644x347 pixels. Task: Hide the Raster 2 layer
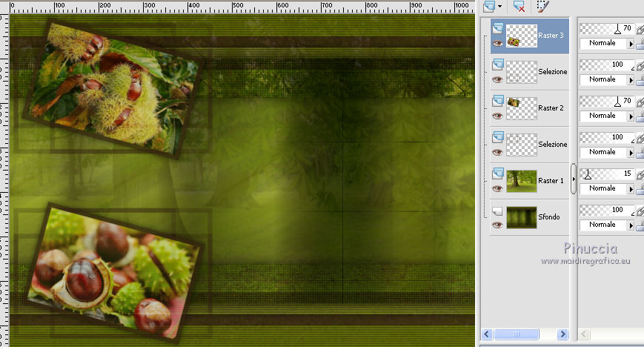(x=497, y=116)
